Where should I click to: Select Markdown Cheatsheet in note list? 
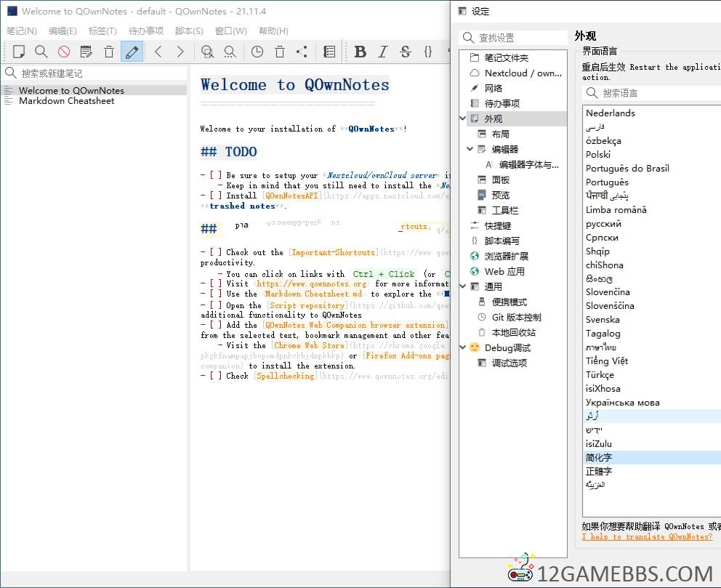pos(66,101)
